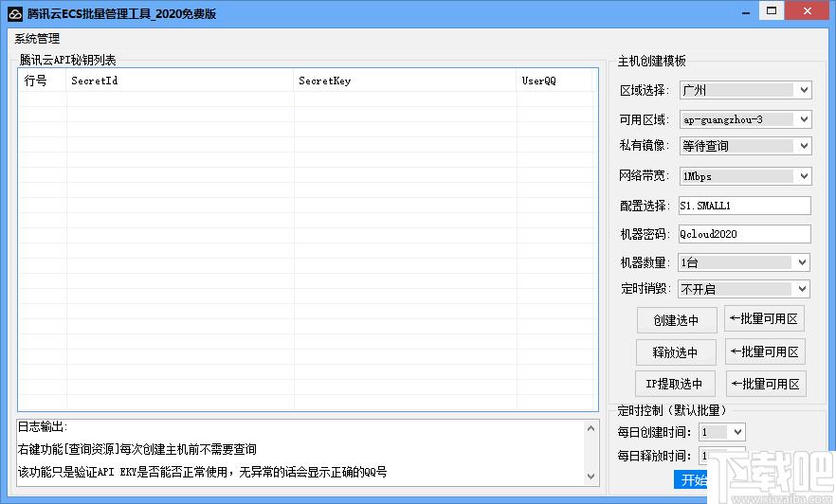Expand the 私有镜像 dropdown
Screen dimensions: 836x504
pyautogui.click(x=744, y=146)
